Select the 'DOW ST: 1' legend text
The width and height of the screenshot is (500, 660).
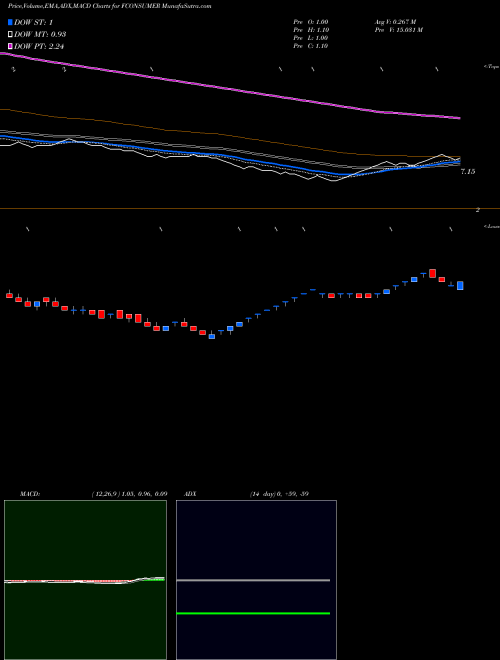tap(34, 23)
